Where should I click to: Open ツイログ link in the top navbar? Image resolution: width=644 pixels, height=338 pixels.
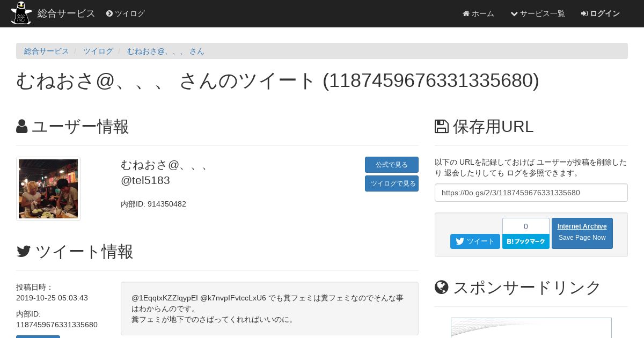coord(126,13)
